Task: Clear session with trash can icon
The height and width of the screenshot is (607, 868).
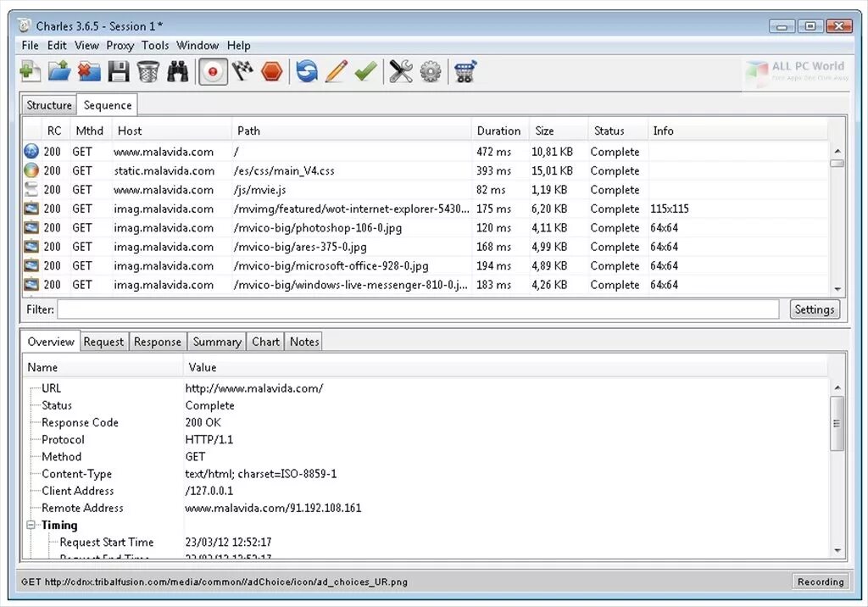Action: click(x=147, y=72)
